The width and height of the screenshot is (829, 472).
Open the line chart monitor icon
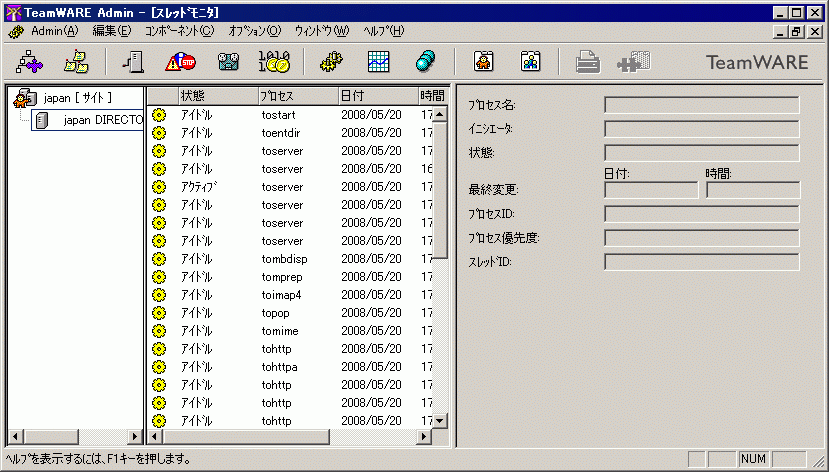[x=379, y=62]
